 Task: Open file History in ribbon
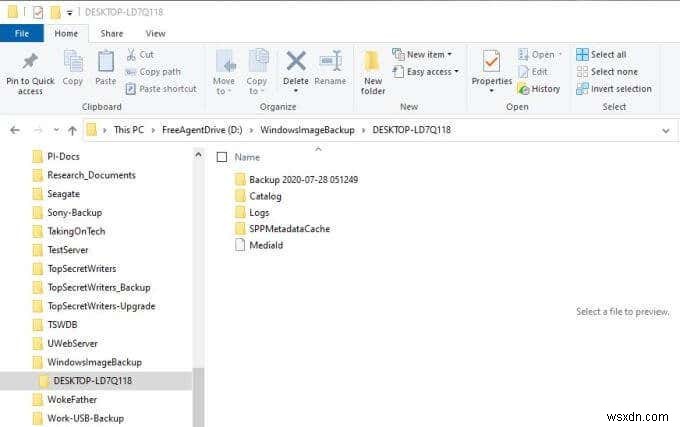(539, 89)
